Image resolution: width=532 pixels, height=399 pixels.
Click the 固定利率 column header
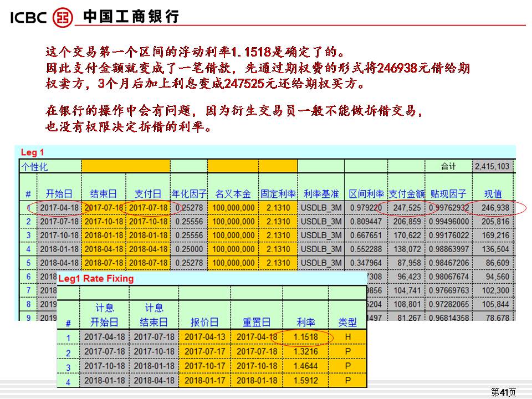(278, 194)
